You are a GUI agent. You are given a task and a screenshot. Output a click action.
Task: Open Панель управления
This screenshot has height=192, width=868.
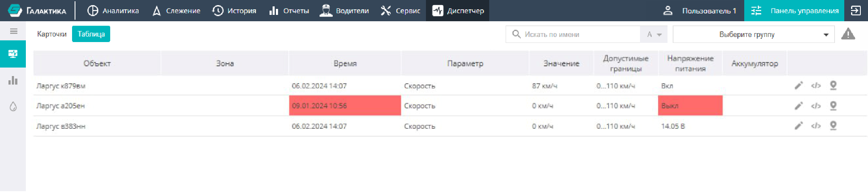coord(794,11)
